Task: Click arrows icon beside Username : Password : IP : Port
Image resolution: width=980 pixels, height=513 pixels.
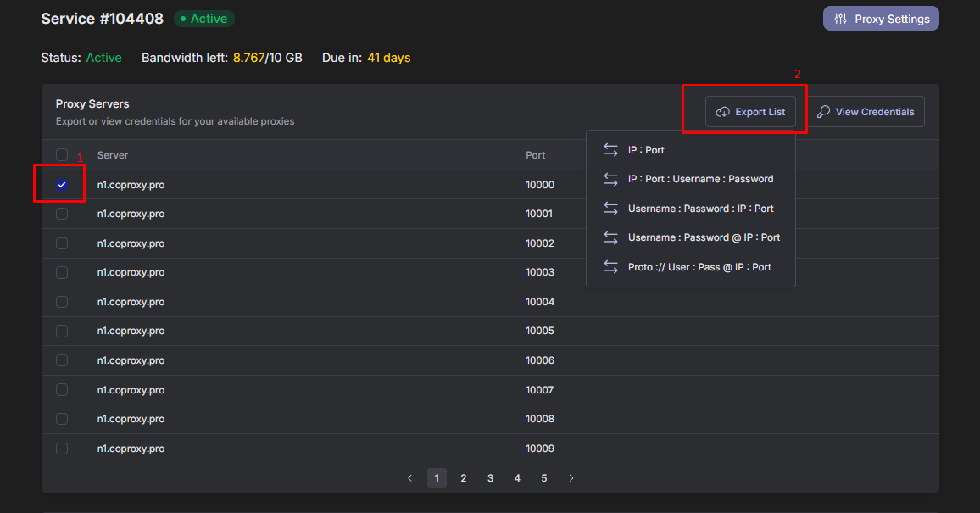Action: [610, 209]
